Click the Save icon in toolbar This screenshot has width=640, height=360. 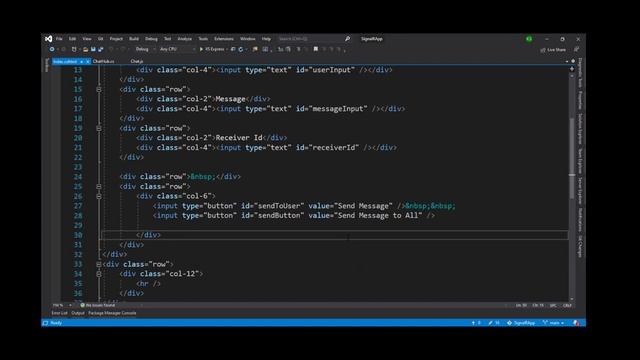(x=93, y=49)
